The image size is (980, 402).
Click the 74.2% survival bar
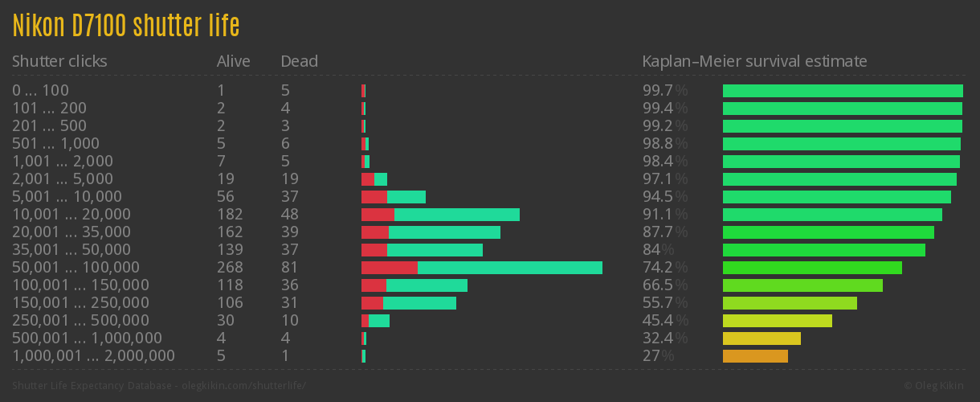[812, 268]
